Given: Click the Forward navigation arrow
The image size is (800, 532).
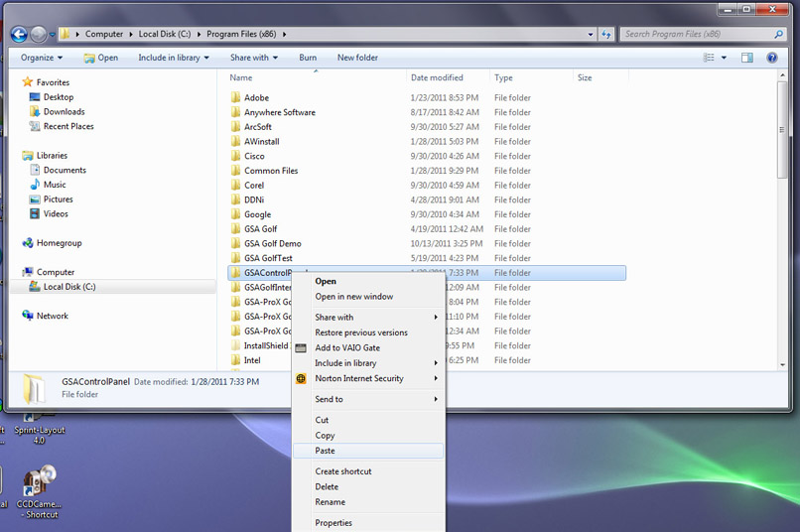Looking at the screenshot, I should [39, 34].
